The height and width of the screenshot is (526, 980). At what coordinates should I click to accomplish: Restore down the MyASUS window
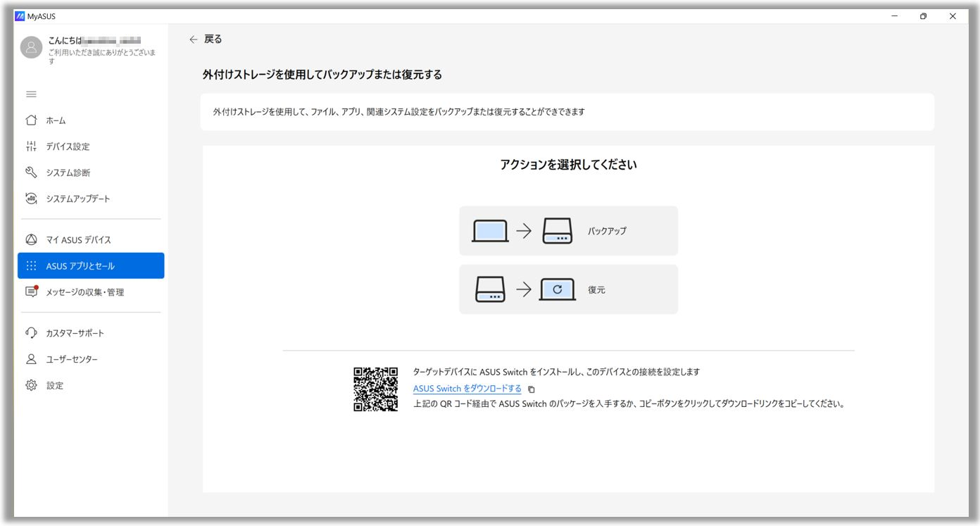(924, 16)
